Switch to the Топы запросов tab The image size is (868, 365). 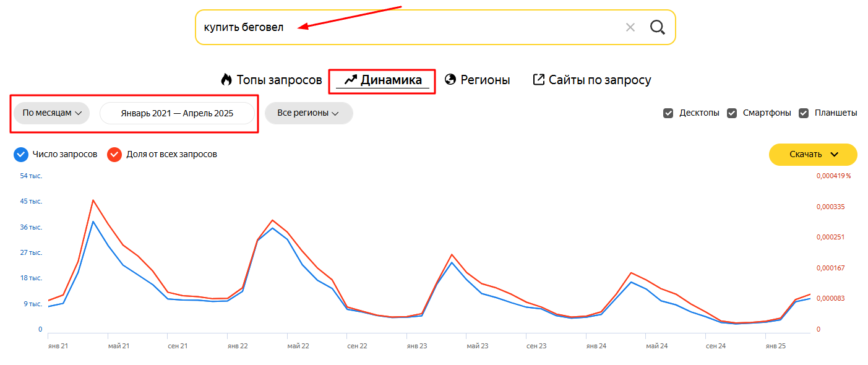271,80
